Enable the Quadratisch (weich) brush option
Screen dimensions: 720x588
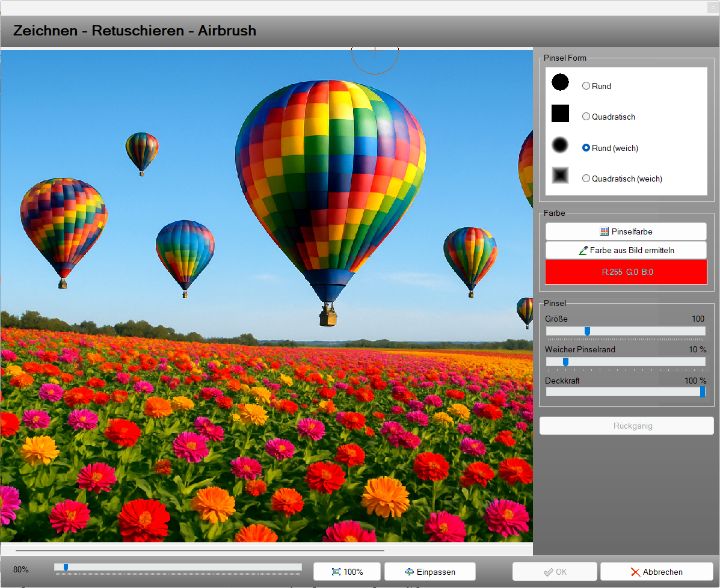[586, 179]
